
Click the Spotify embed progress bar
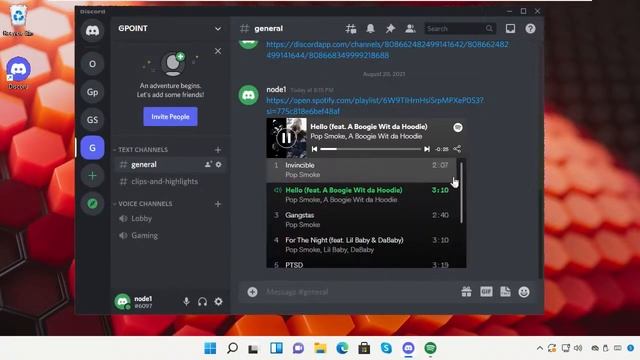tap(370, 149)
